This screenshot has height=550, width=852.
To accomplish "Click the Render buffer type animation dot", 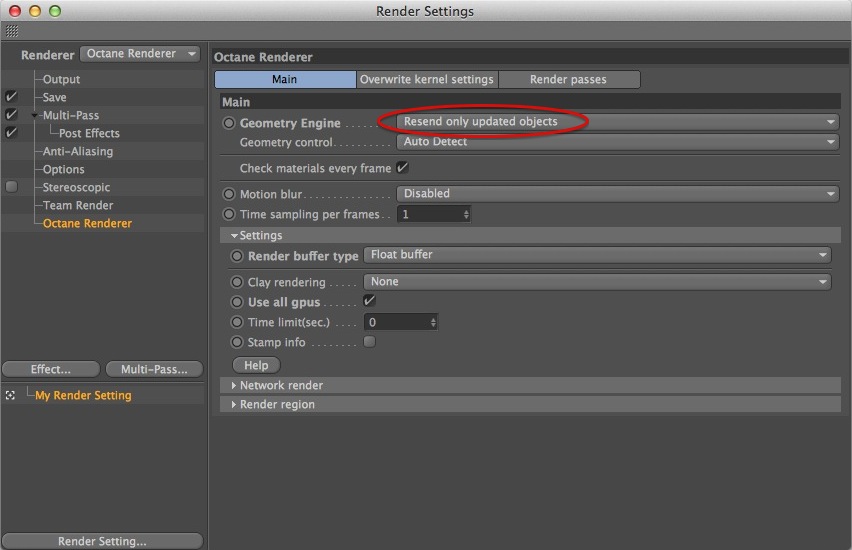I will point(237,256).
